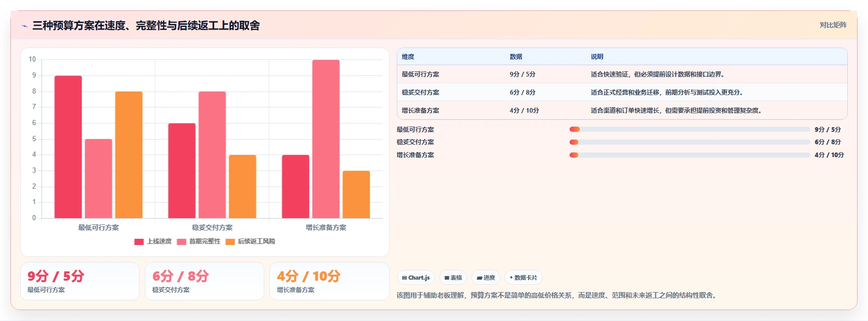
Task: Click the footer note starting 该图用于辅助老板理解
Action: [558, 296]
